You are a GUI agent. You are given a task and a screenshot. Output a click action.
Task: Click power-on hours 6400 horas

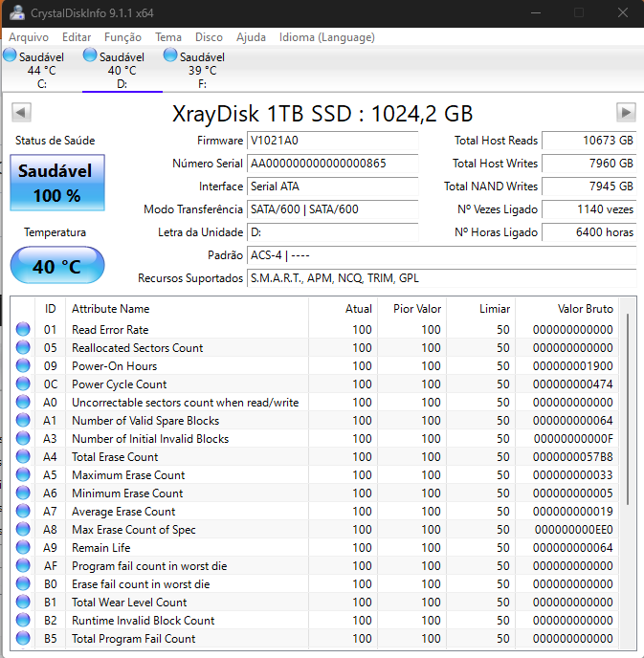tap(589, 232)
